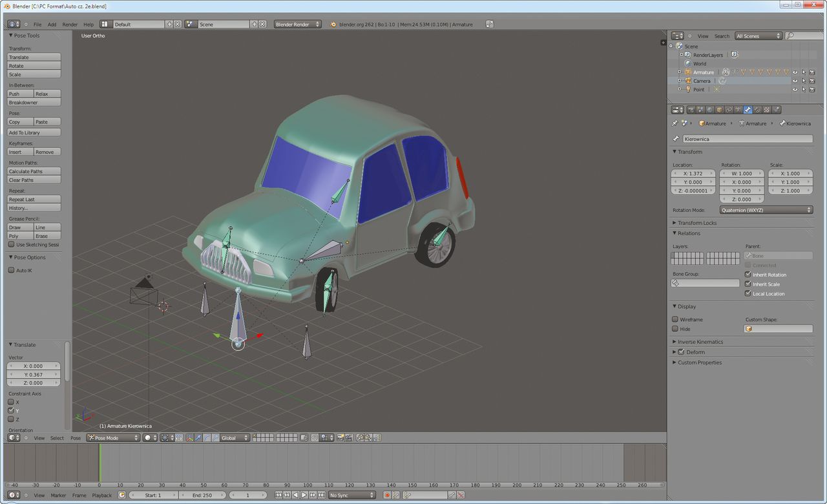827x504 pixels.
Task: Uncheck Y constraint axis checkbox
Action: pyautogui.click(x=11, y=410)
